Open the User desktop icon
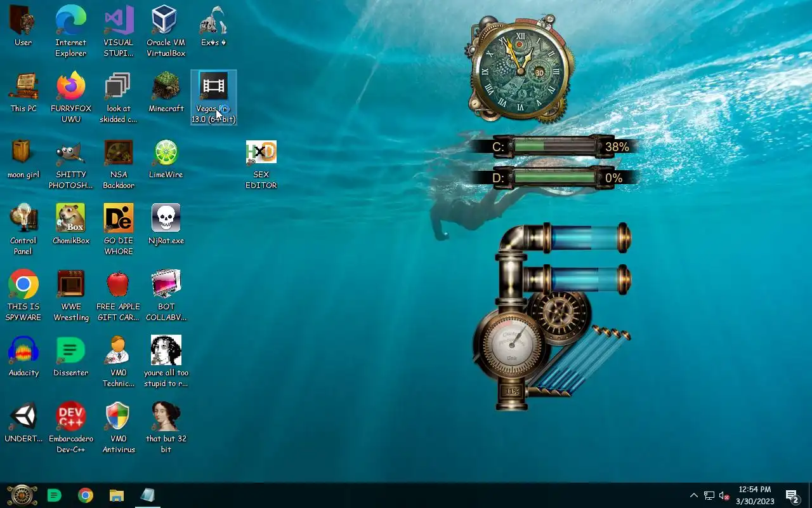Viewport: 812px width, 508px height. point(23,27)
